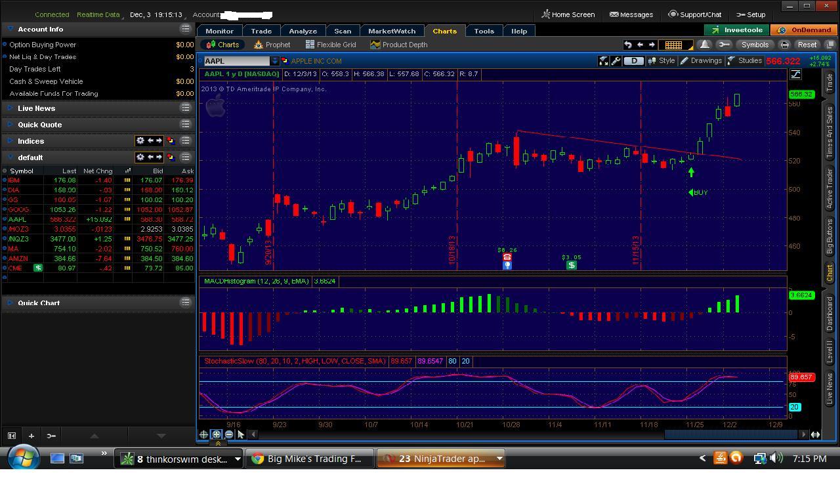Open the Quick Quote panel menu icon

coord(186,124)
